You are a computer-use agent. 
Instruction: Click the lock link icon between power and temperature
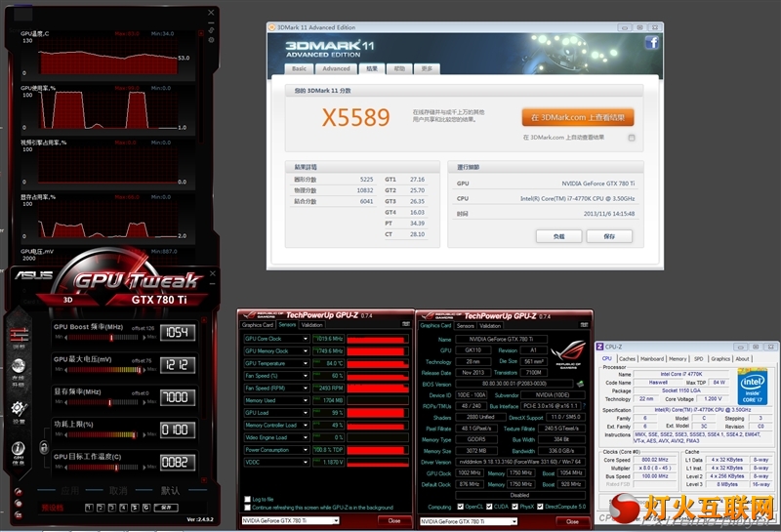click(x=44, y=447)
